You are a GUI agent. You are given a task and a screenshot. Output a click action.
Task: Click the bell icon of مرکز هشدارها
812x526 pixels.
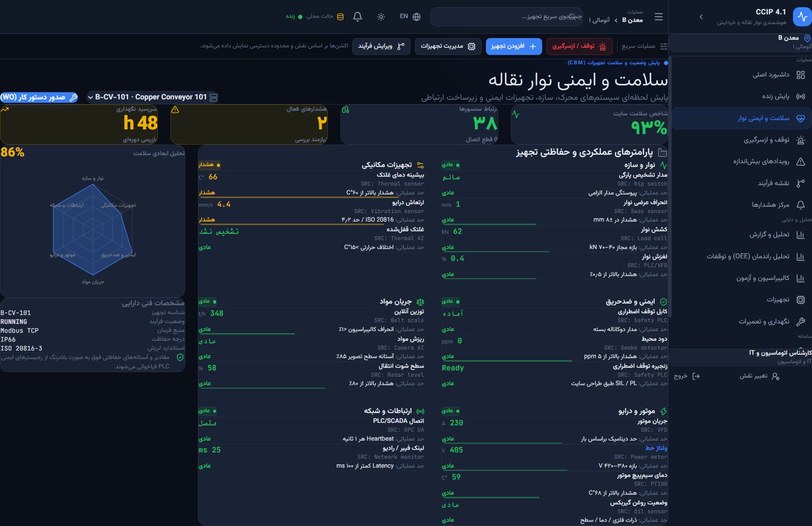801,205
